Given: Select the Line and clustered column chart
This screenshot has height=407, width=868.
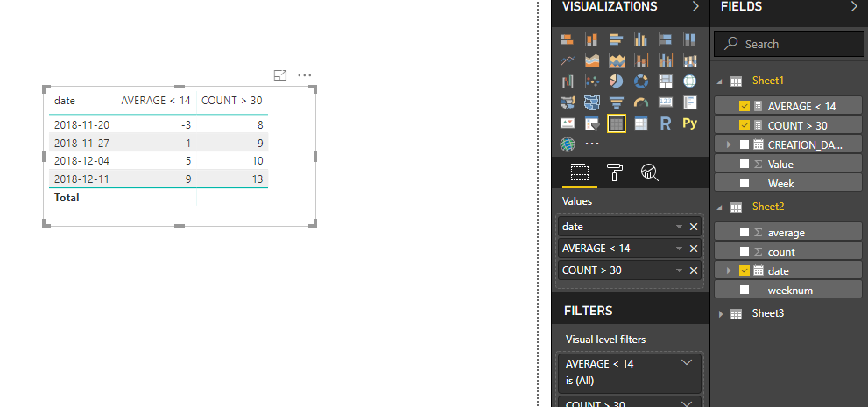Looking at the screenshot, I should [666, 60].
